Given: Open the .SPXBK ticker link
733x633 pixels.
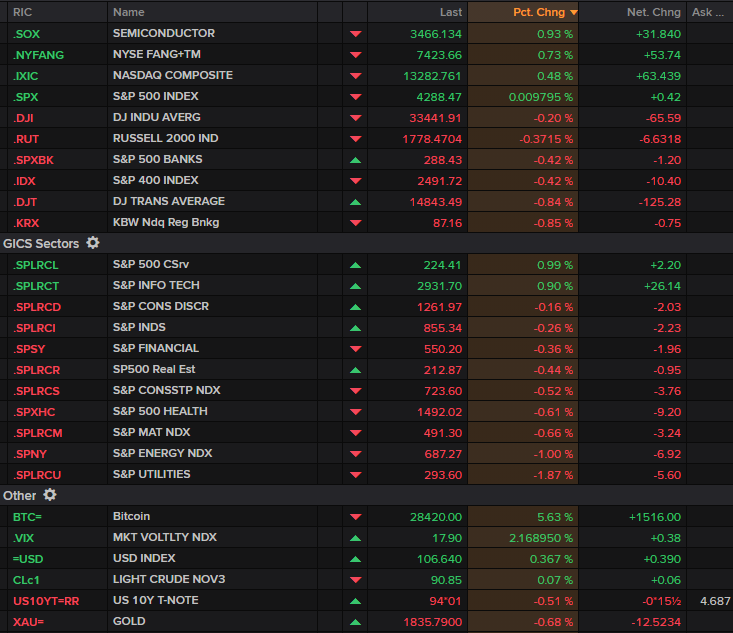Looking at the screenshot, I should pos(34,160).
